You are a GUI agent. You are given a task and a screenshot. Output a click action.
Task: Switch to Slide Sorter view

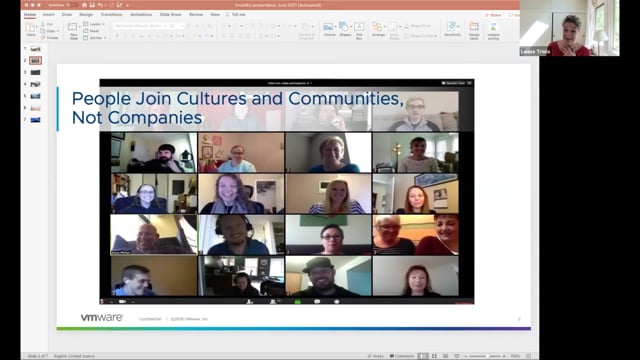click(434, 356)
